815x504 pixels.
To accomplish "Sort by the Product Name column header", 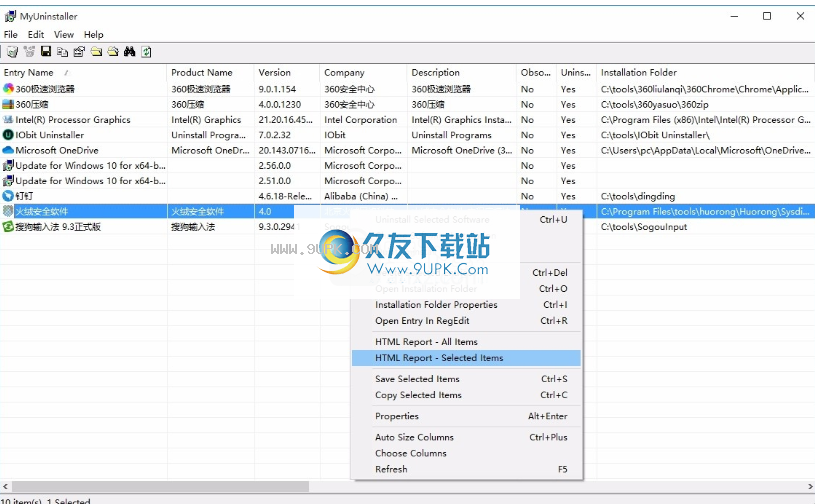I will click(211, 73).
